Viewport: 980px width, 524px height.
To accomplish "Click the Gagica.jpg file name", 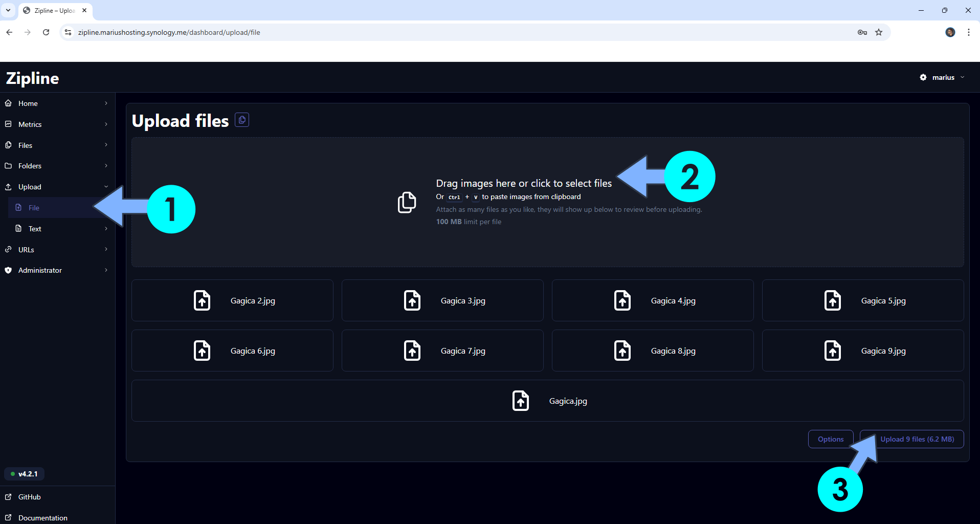I will 568,401.
